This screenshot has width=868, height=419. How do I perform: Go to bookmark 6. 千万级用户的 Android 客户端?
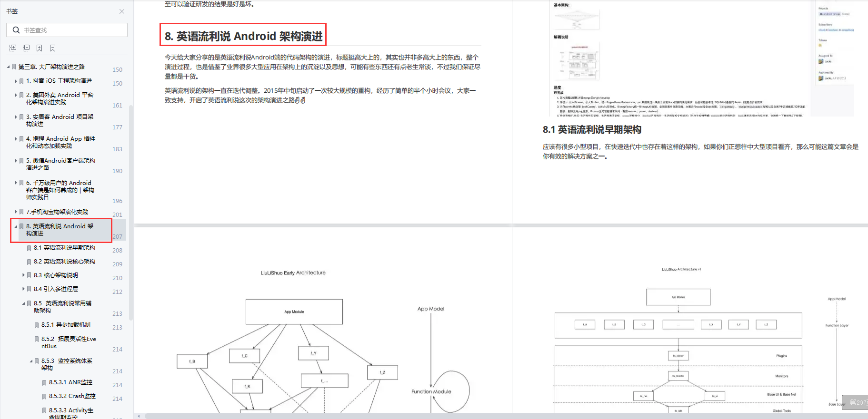pyautogui.click(x=60, y=190)
